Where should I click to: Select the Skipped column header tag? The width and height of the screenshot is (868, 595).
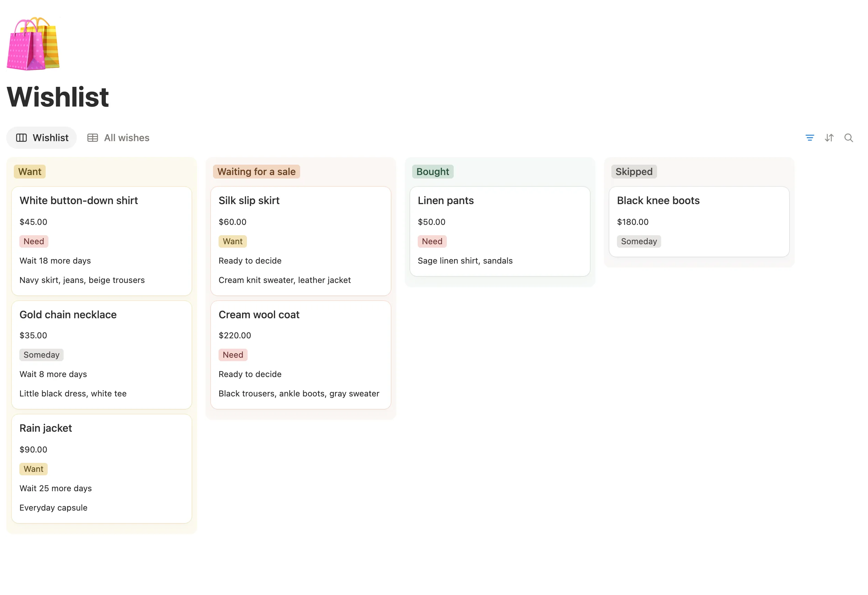(x=634, y=172)
